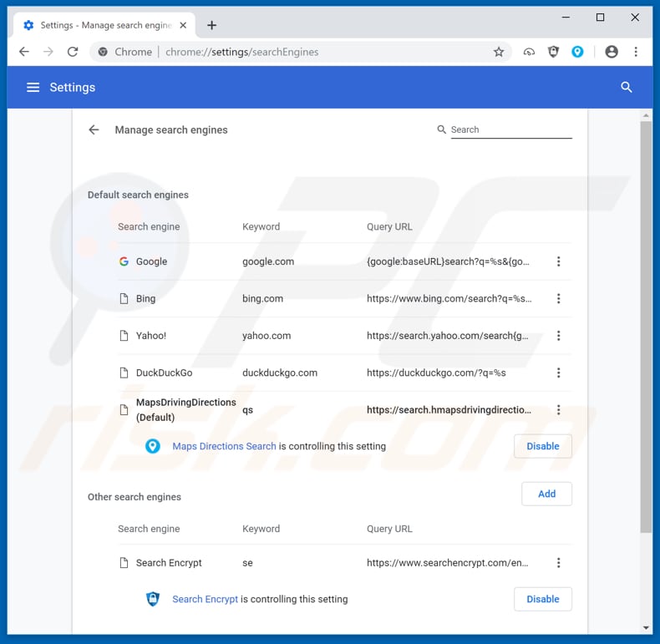Screen dimensions: 660x644
Task: Click the Default search engines heading
Action: 138,195
